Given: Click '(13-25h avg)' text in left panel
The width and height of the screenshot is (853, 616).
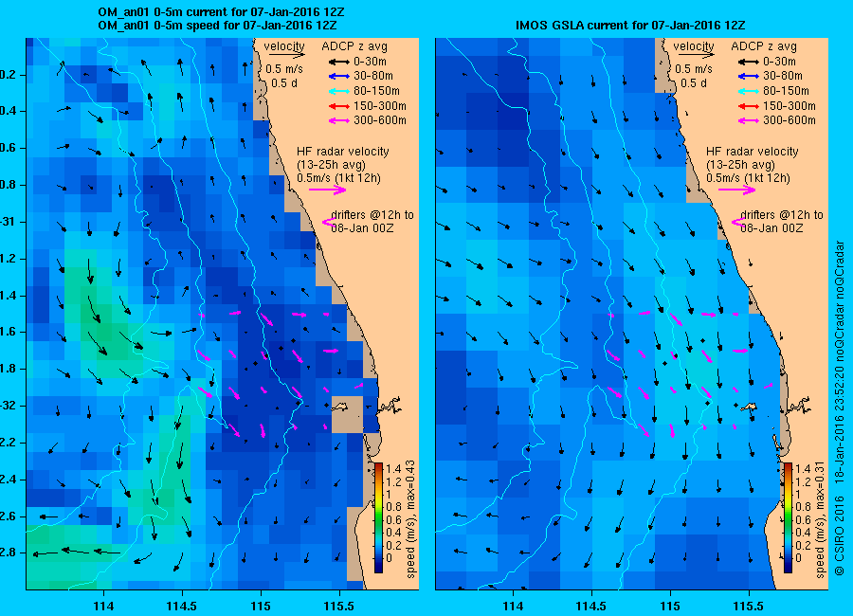Looking at the screenshot, I should [x=331, y=165].
